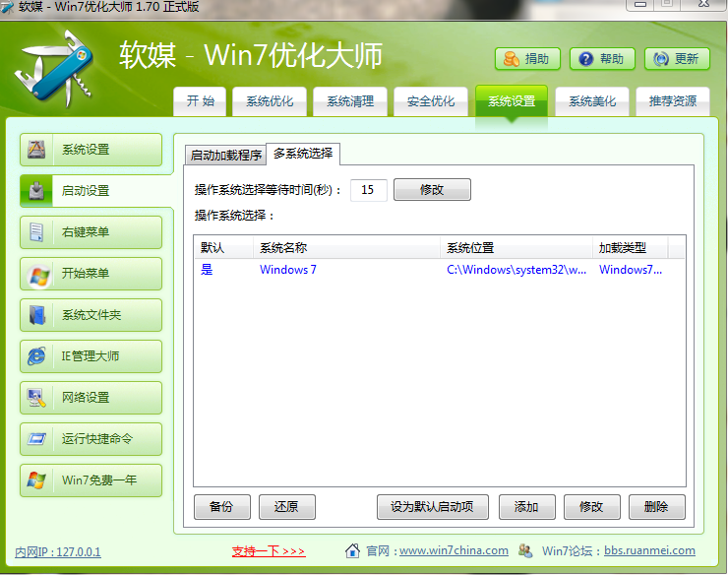Open the 开始菜单 sidebar text label

click(x=86, y=274)
